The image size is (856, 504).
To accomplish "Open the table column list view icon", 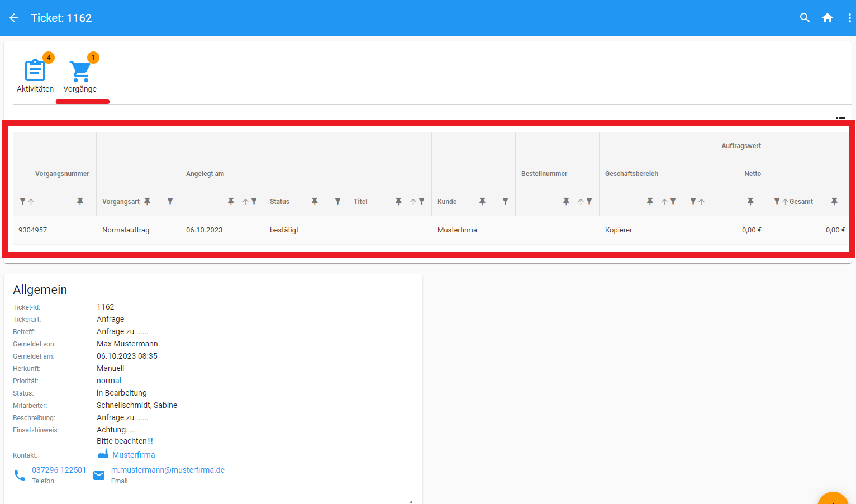I will pyautogui.click(x=840, y=118).
